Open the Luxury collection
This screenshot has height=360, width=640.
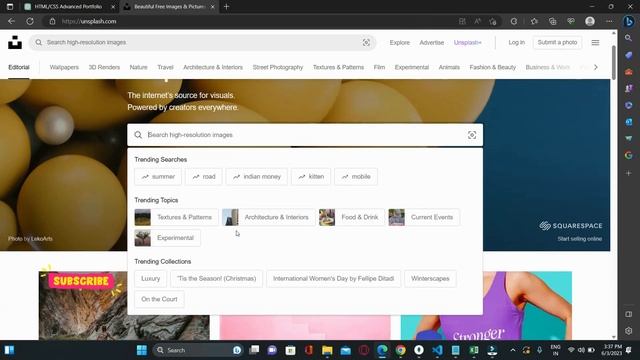(x=151, y=279)
